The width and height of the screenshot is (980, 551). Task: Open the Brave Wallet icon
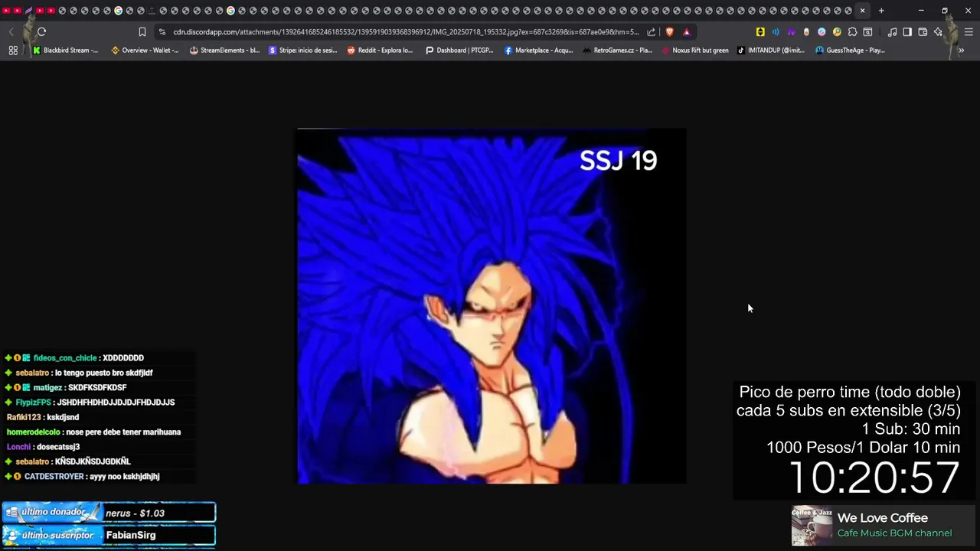tap(923, 32)
